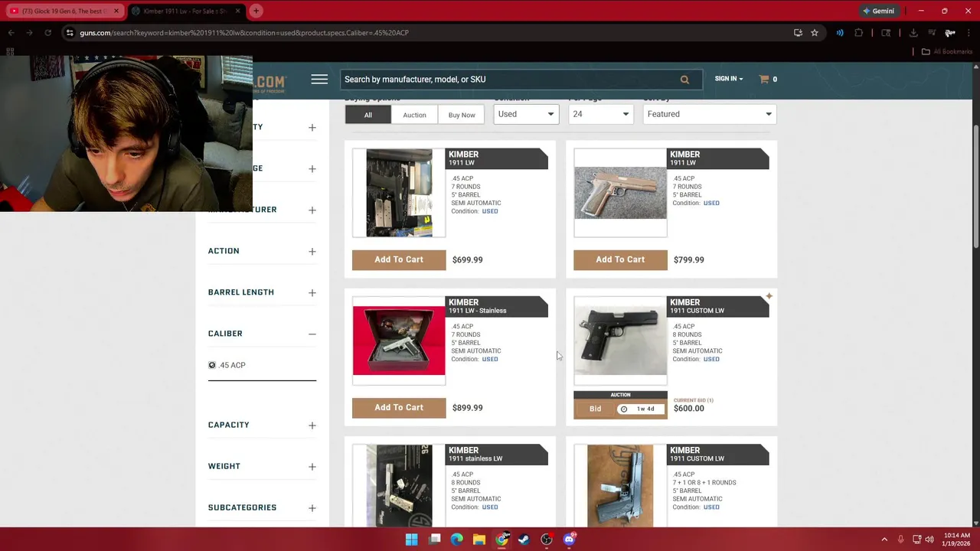980x551 pixels.
Task: Click the 1w 4d auction timer
Action: [640, 409]
